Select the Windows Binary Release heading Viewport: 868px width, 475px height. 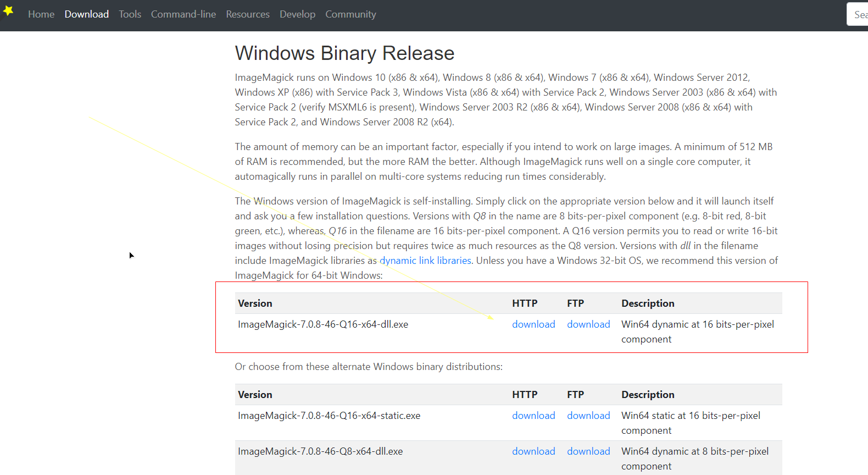[344, 53]
